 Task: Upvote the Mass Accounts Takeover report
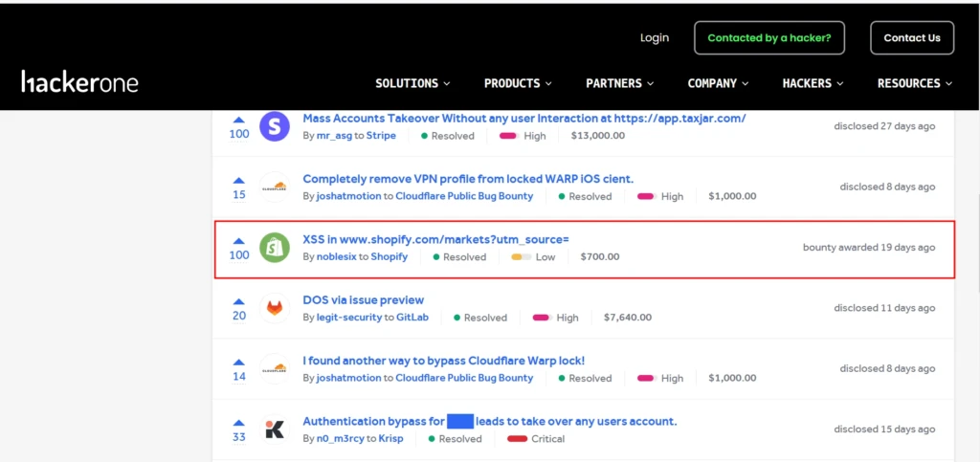(239, 120)
